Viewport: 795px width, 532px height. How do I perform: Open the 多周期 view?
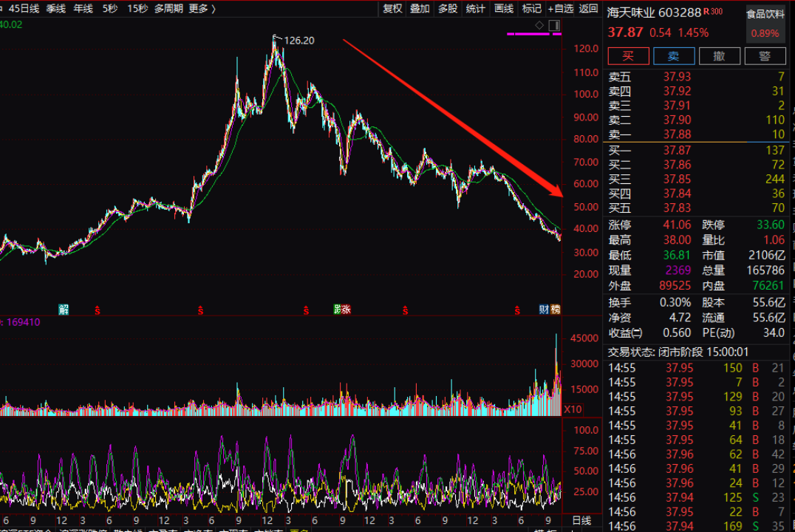coord(168,9)
